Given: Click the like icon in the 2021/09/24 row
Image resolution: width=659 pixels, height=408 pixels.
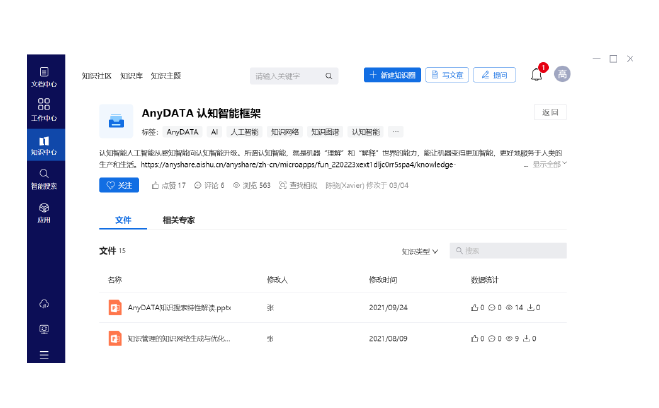Looking at the screenshot, I should pyautogui.click(x=474, y=308).
